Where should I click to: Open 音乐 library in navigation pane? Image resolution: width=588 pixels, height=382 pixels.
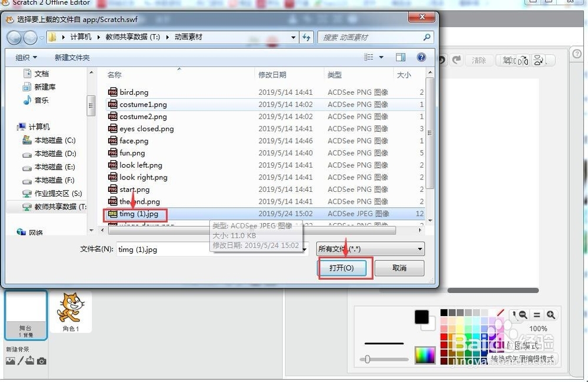tap(36, 100)
